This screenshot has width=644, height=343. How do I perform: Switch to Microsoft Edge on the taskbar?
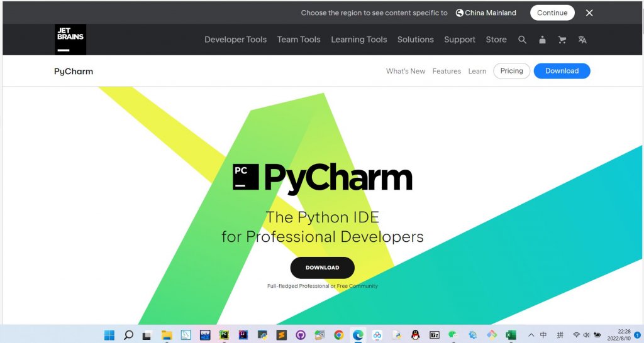pyautogui.click(x=358, y=335)
